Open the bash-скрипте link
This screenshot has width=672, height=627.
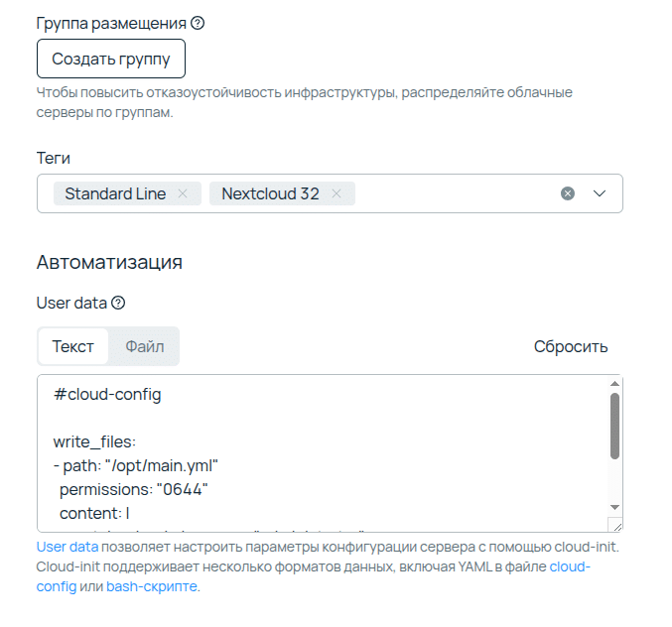153,586
